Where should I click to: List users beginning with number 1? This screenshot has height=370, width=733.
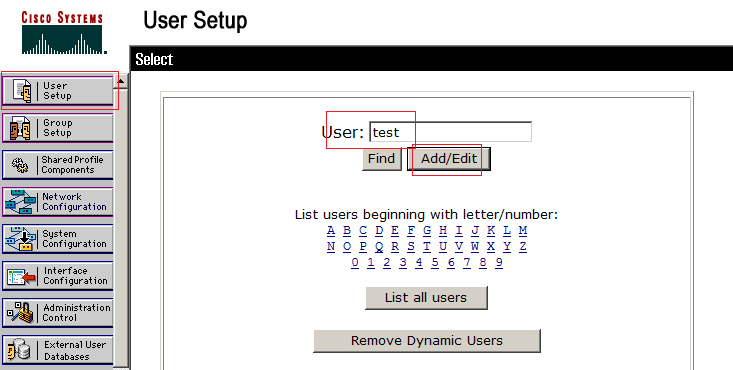coord(371,262)
